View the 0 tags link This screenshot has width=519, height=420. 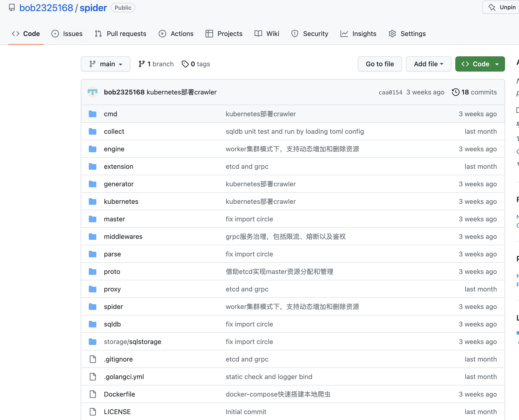coord(196,64)
